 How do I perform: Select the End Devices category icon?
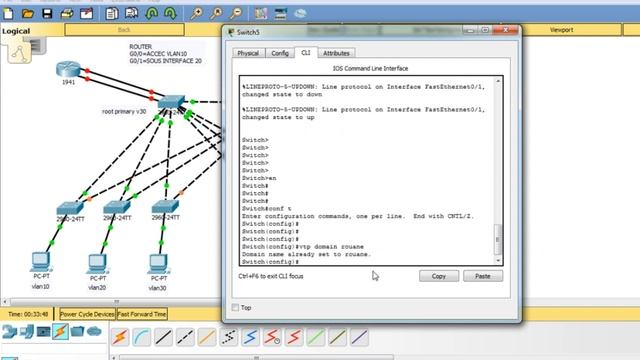point(27,331)
